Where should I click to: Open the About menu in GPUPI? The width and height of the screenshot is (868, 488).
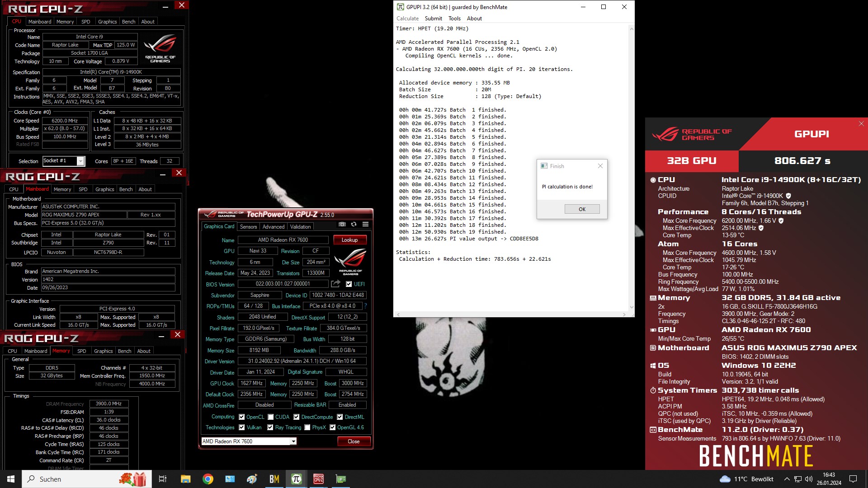tap(474, 19)
